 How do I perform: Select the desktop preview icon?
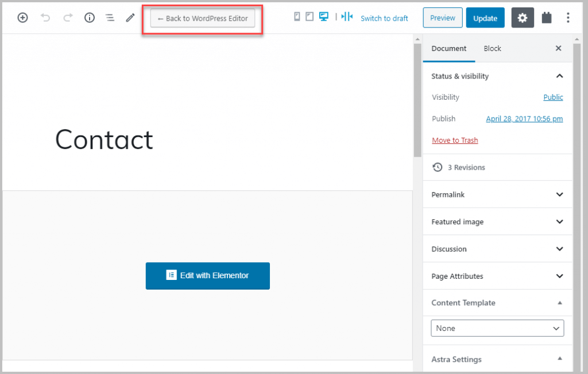[x=324, y=17]
